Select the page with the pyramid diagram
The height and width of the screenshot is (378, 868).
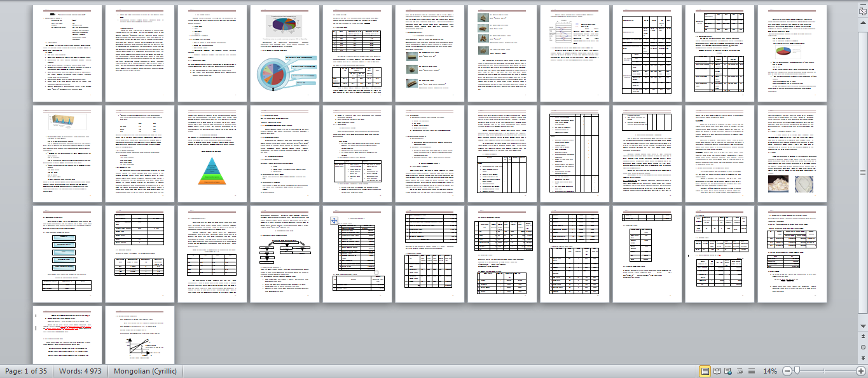point(212,153)
